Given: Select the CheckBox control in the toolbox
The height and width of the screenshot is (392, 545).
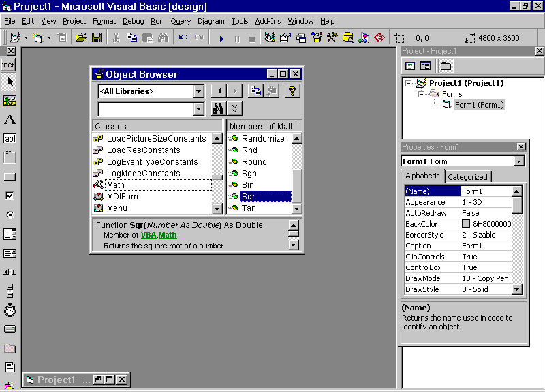Looking at the screenshot, I should (10, 196).
